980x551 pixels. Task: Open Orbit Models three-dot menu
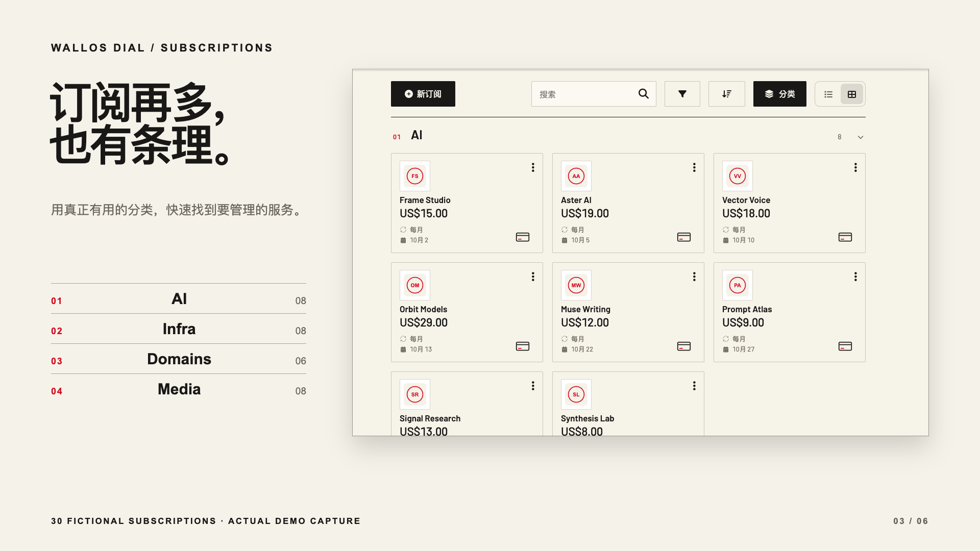(533, 277)
